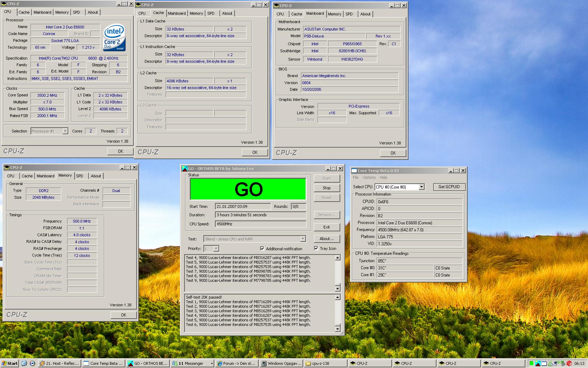Click the Frequency 4500.08MHz field in Core Temp
The height and width of the screenshot is (368, 588).
(x=419, y=230)
